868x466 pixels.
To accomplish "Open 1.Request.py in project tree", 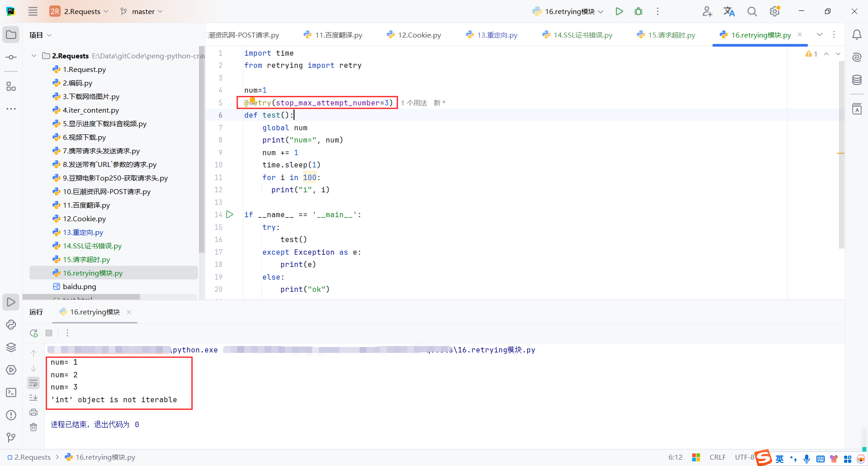I will click(84, 69).
